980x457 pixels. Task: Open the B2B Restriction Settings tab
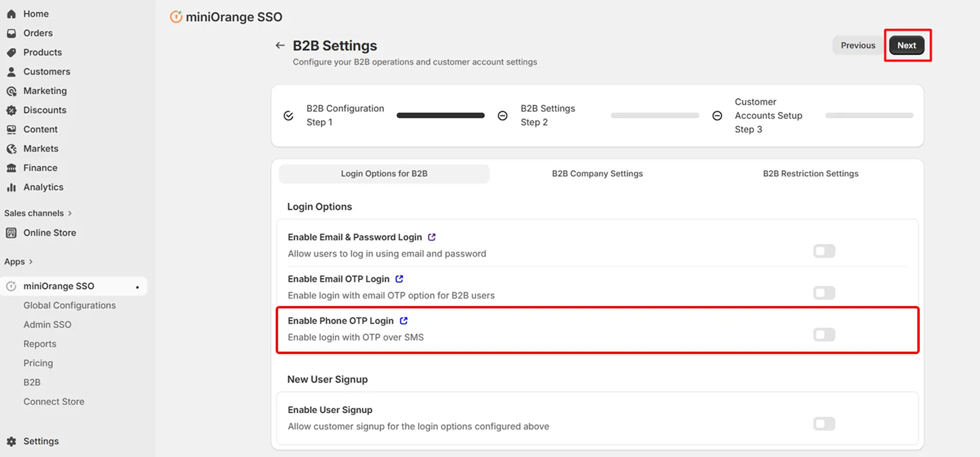coord(810,174)
